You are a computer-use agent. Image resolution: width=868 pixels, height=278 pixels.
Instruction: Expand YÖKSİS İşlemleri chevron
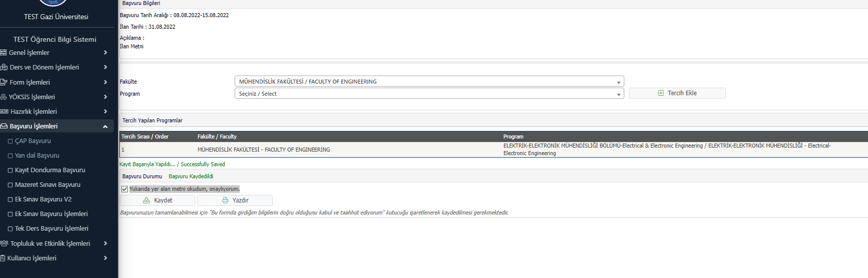coord(105,97)
